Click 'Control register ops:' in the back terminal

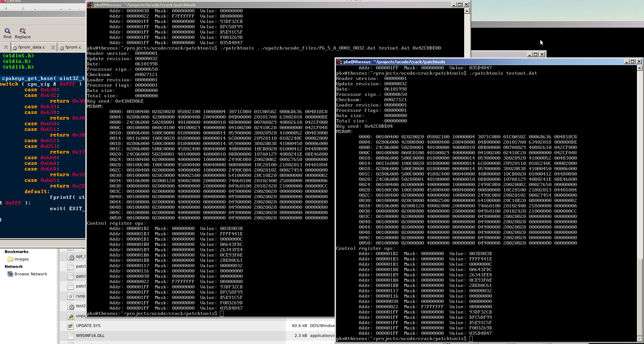click(x=116, y=223)
